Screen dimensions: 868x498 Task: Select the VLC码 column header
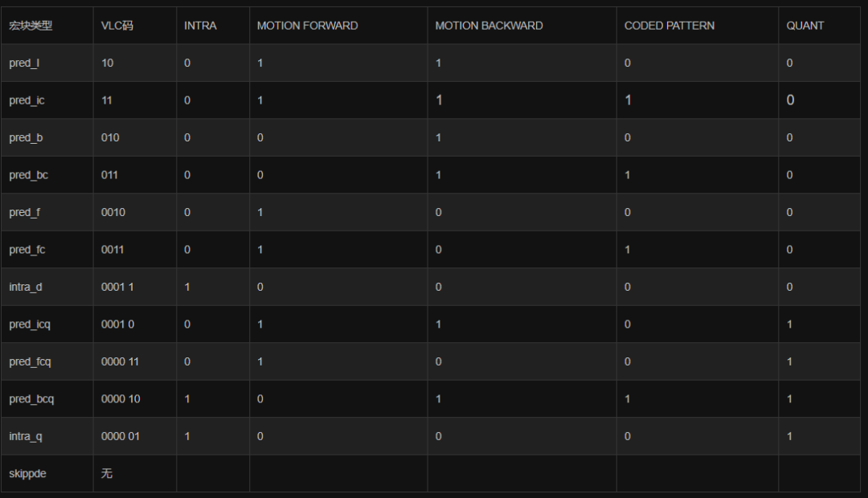(x=117, y=26)
